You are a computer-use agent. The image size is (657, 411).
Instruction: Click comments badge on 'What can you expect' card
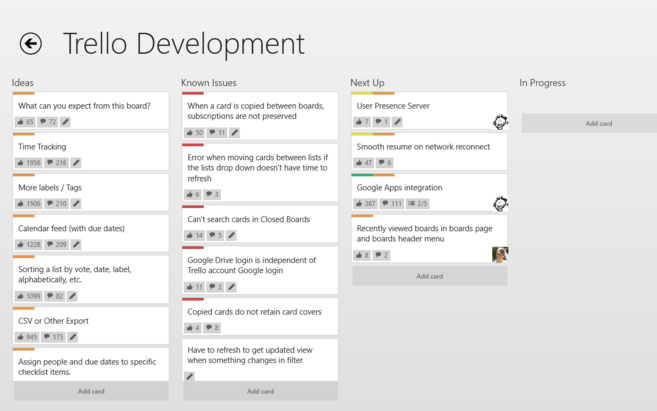point(47,122)
